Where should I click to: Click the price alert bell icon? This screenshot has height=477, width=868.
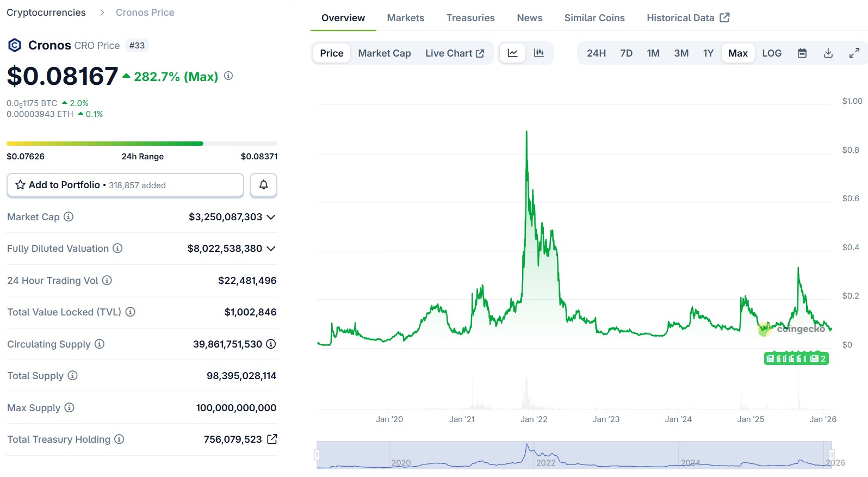(x=263, y=185)
